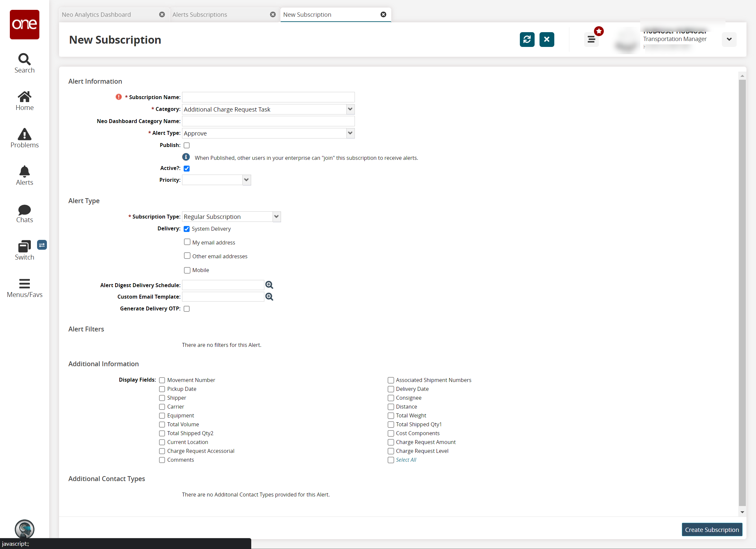Go to Home from sidebar
Image resolution: width=756 pixels, height=549 pixels.
tap(24, 100)
